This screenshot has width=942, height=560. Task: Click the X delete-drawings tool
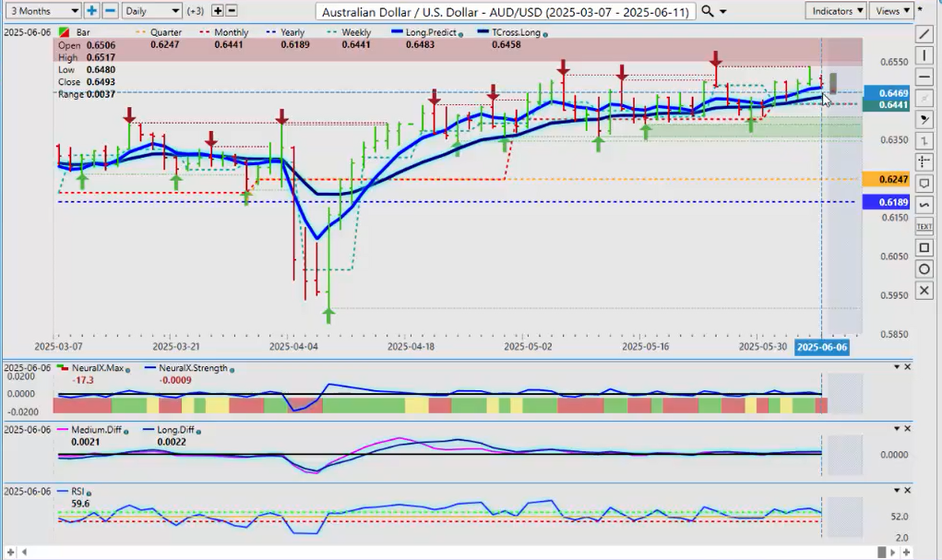pos(924,291)
